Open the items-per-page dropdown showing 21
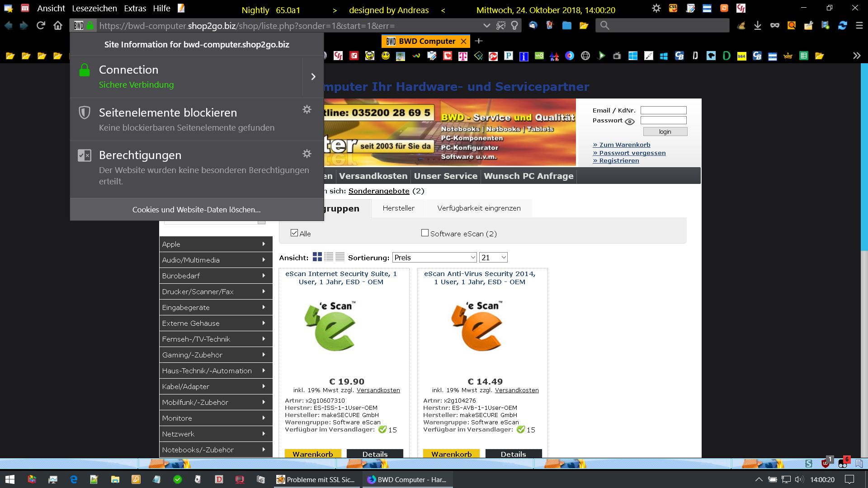 click(x=493, y=258)
